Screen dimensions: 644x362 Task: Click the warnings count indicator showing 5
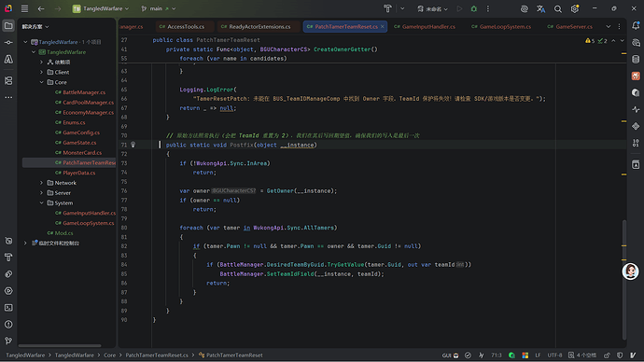pyautogui.click(x=590, y=41)
